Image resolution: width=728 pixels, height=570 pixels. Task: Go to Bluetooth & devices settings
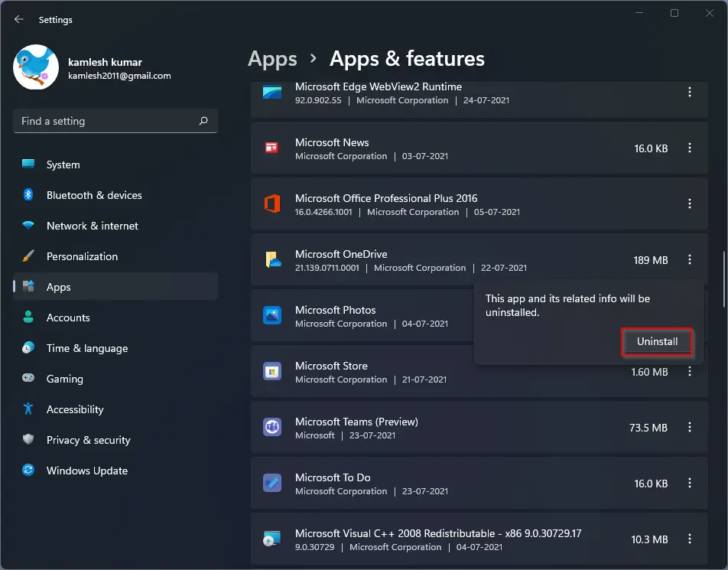(115, 195)
